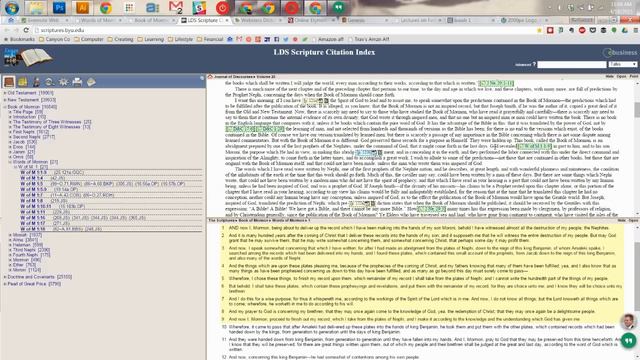640x360 pixels.
Task: Click the talk pane vertical scrollbar thumb
Action: [637, 109]
